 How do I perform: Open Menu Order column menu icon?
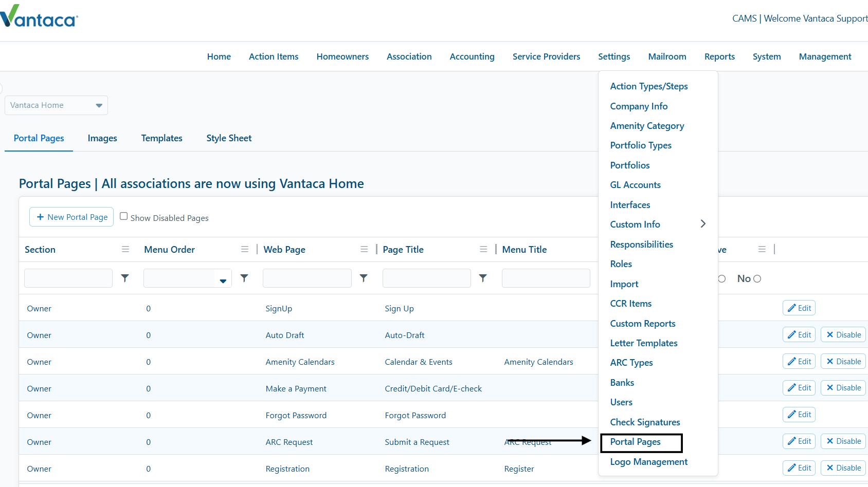[x=245, y=249]
